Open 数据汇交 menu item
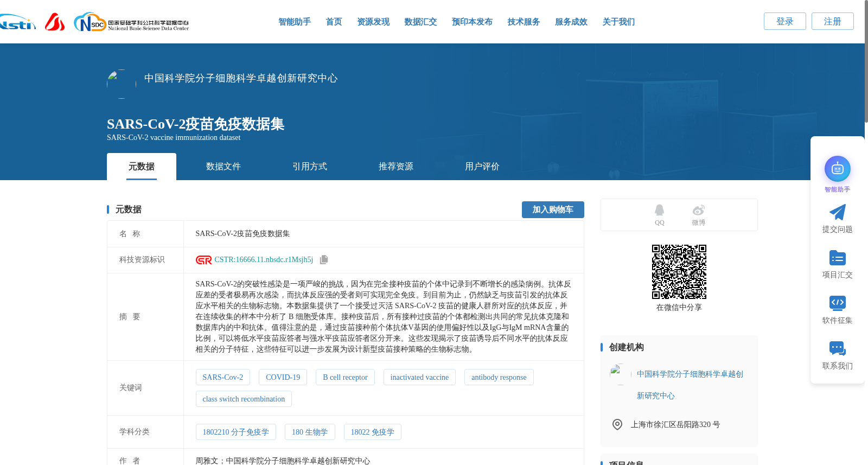868x465 pixels. click(420, 22)
